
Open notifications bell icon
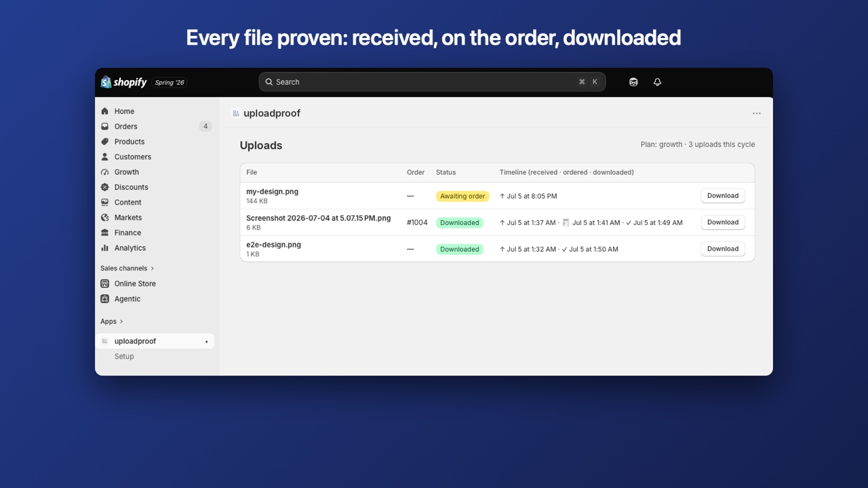(657, 82)
